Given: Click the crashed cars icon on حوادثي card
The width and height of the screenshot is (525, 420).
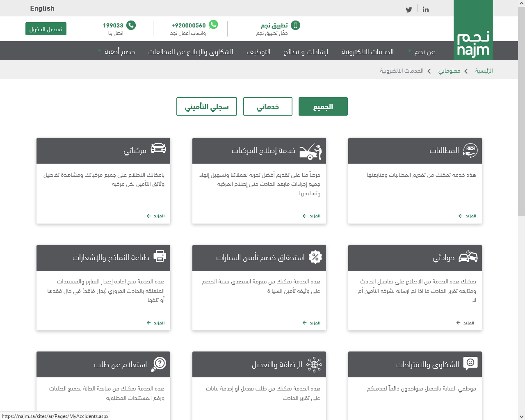Looking at the screenshot, I should pyautogui.click(x=468, y=257).
